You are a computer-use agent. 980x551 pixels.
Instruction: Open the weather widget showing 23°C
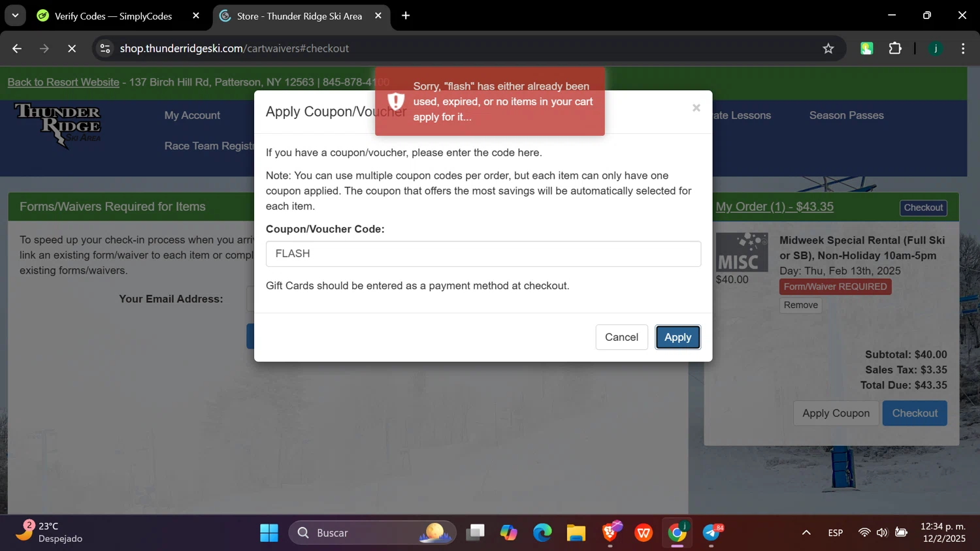point(49,532)
